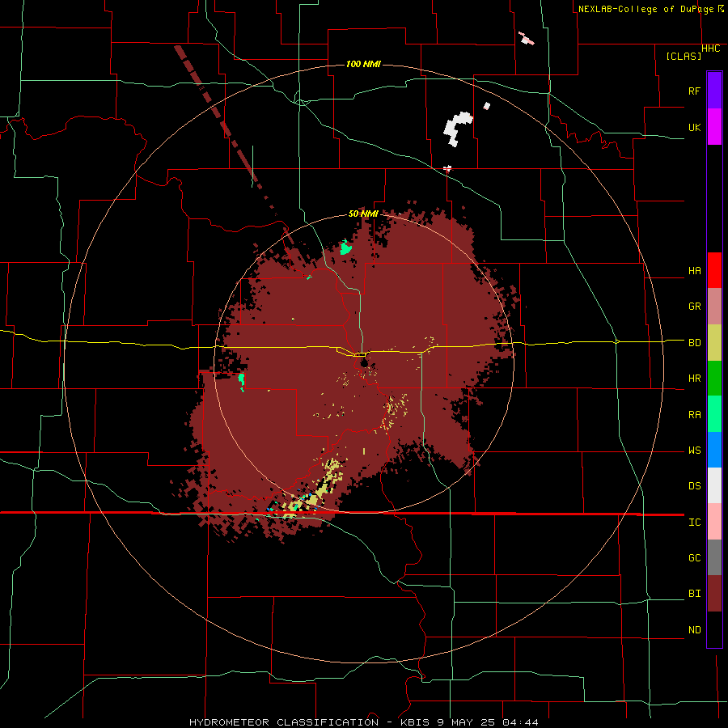Click the 'RF' legend label

[x=694, y=91]
